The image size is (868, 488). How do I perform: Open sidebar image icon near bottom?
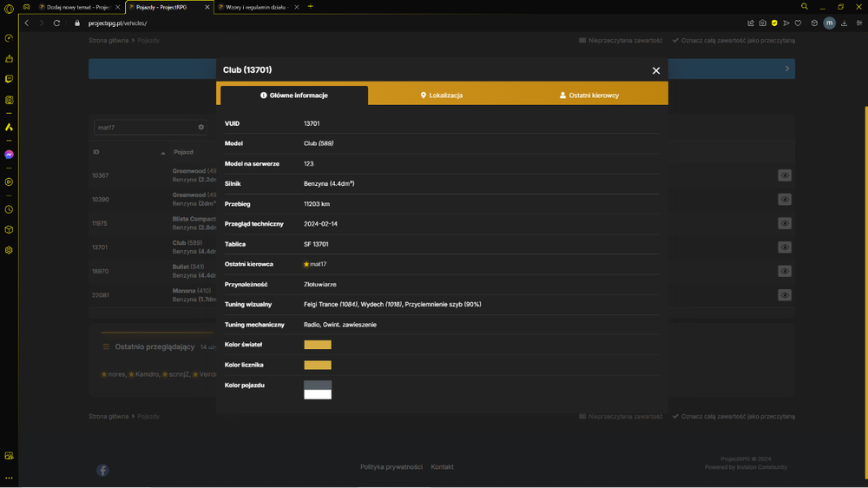coord(9,456)
